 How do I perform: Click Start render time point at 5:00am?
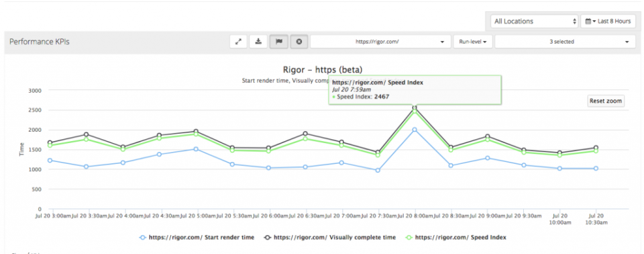(x=197, y=149)
